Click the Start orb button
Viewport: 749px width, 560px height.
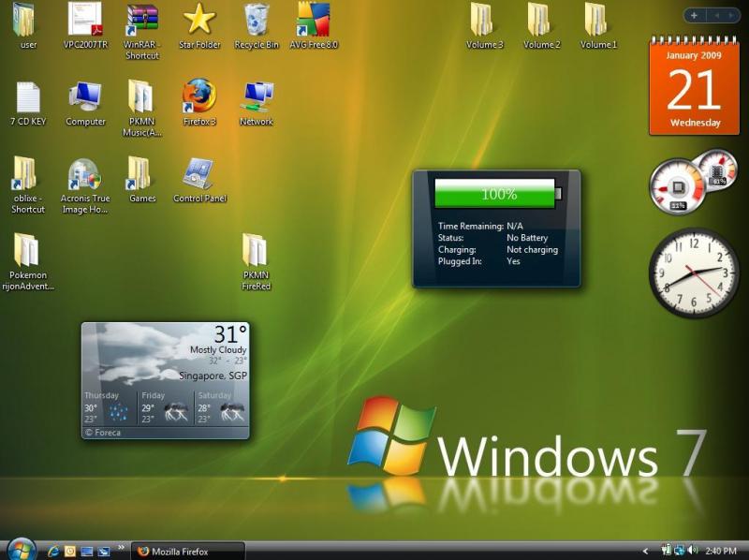click(20, 550)
